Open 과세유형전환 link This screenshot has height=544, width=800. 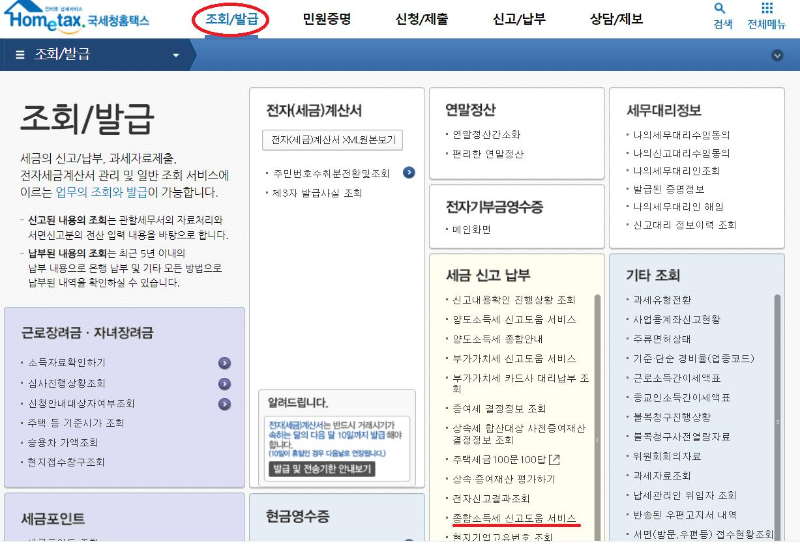[x=662, y=300]
